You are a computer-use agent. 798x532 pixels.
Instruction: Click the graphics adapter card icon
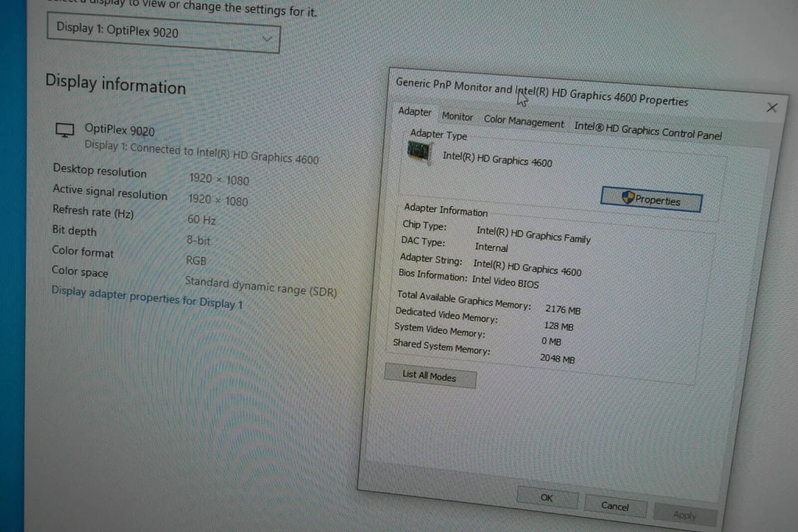pos(419,152)
